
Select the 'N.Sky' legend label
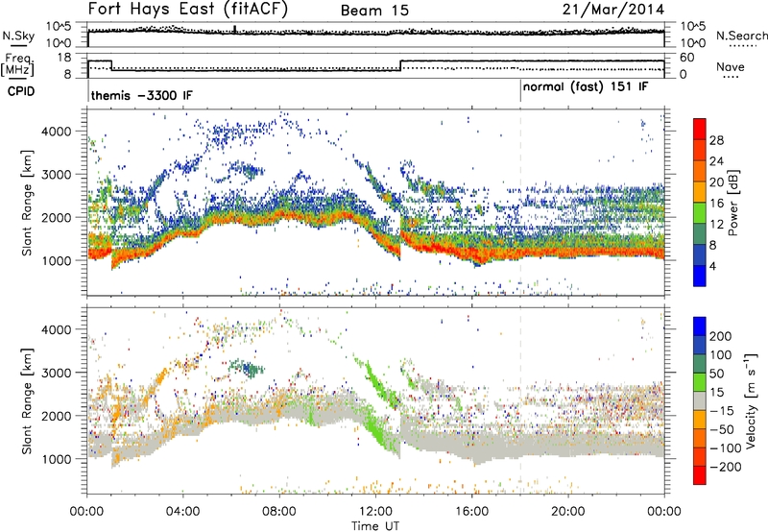tap(18, 36)
